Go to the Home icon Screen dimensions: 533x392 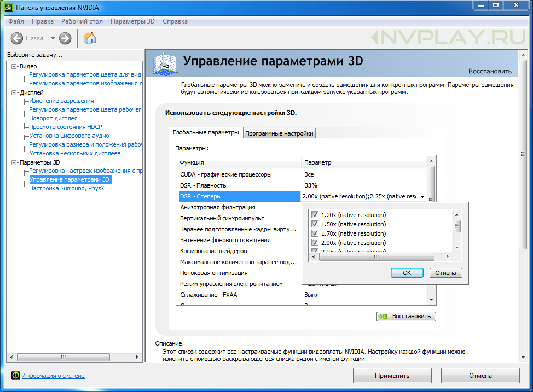(x=90, y=38)
